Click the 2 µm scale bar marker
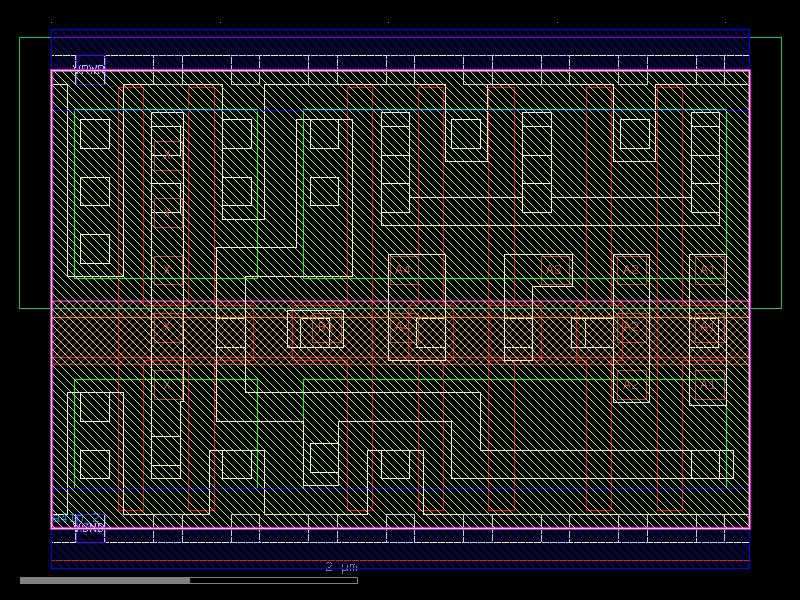This screenshot has height=600, width=800. pyautogui.click(x=340, y=568)
